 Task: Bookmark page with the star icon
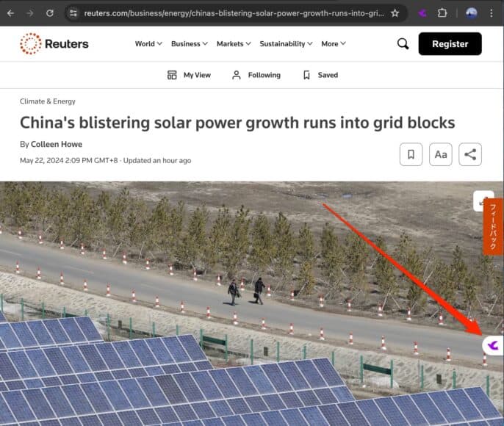[x=395, y=12]
